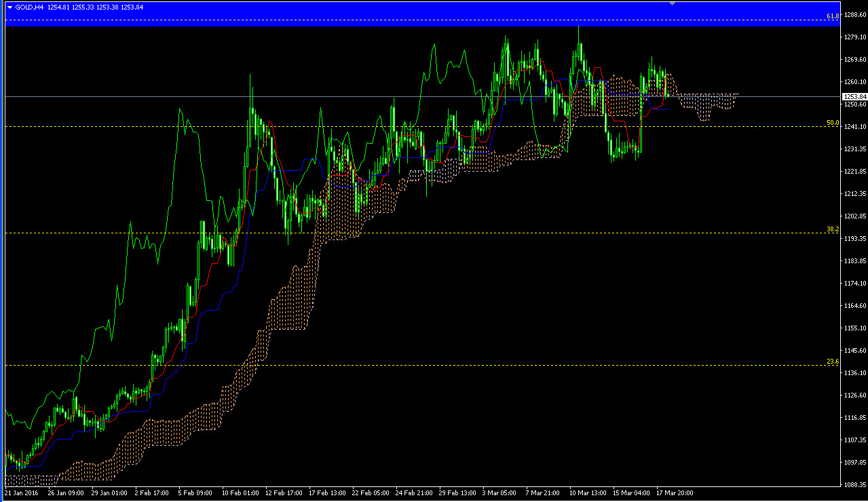Click the 24 Feb 21:00 time label
Screen dimensions: 868x502
coord(413,493)
